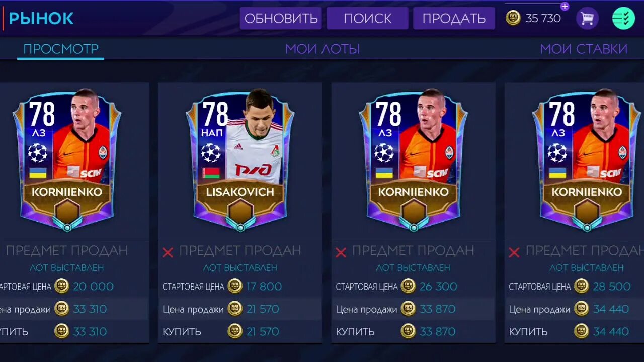Tap the Champions League badge on Lisakovich card
This screenshot has width=644, height=362.
211,153
